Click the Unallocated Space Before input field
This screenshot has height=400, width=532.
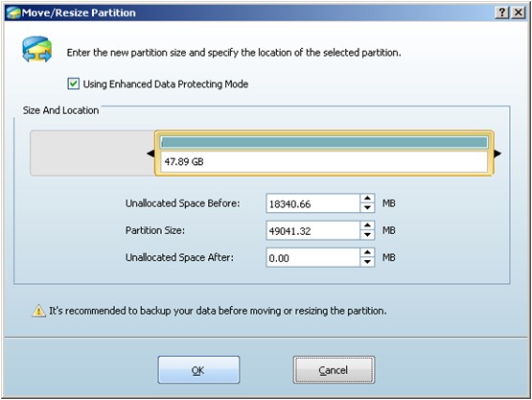pos(312,203)
